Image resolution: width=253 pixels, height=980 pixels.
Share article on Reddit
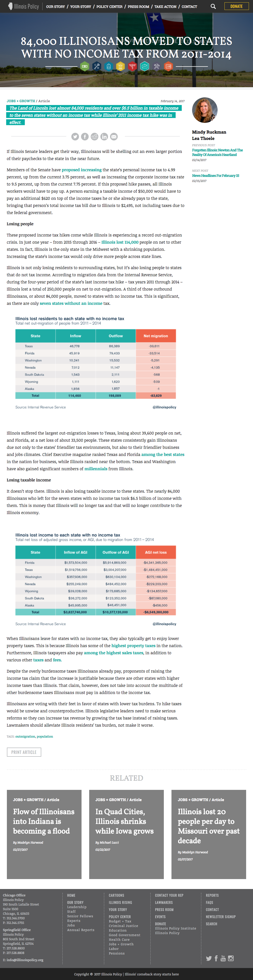coord(94,137)
